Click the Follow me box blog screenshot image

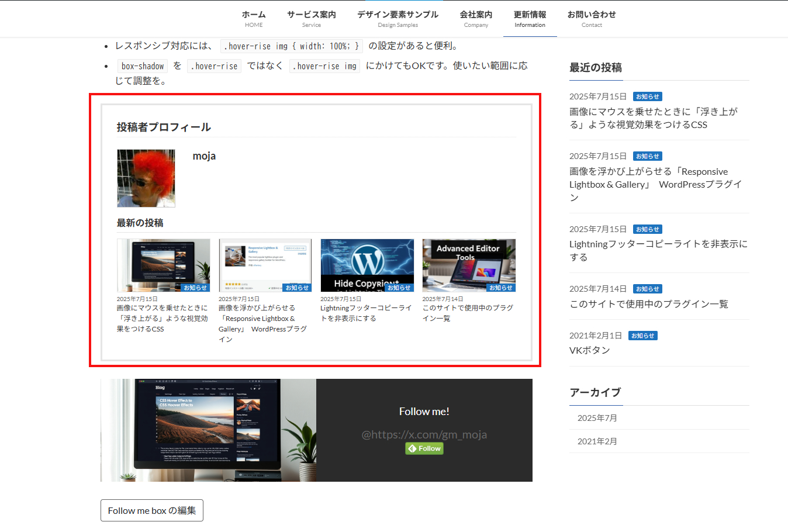(208, 430)
